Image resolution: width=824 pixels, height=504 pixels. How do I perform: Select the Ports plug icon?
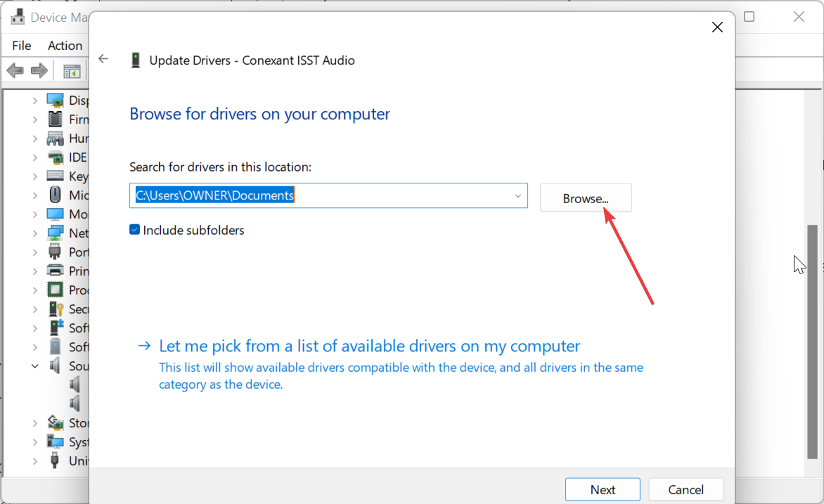(x=55, y=252)
